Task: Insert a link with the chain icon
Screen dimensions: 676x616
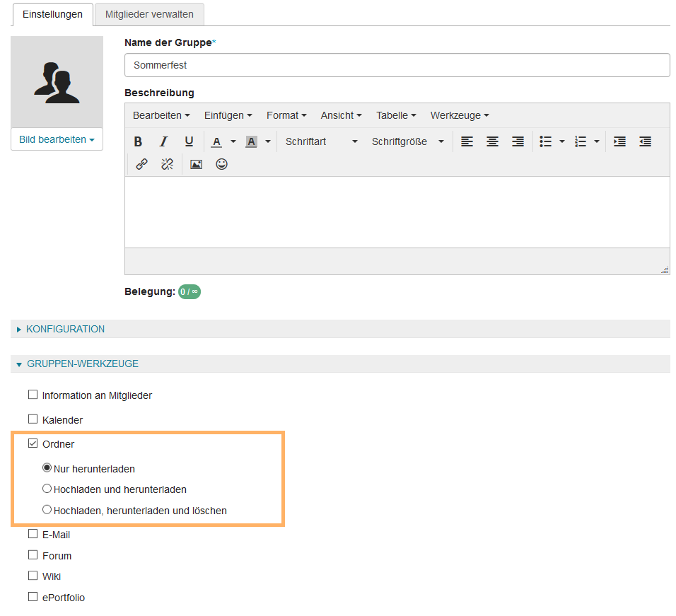Action: point(141,164)
